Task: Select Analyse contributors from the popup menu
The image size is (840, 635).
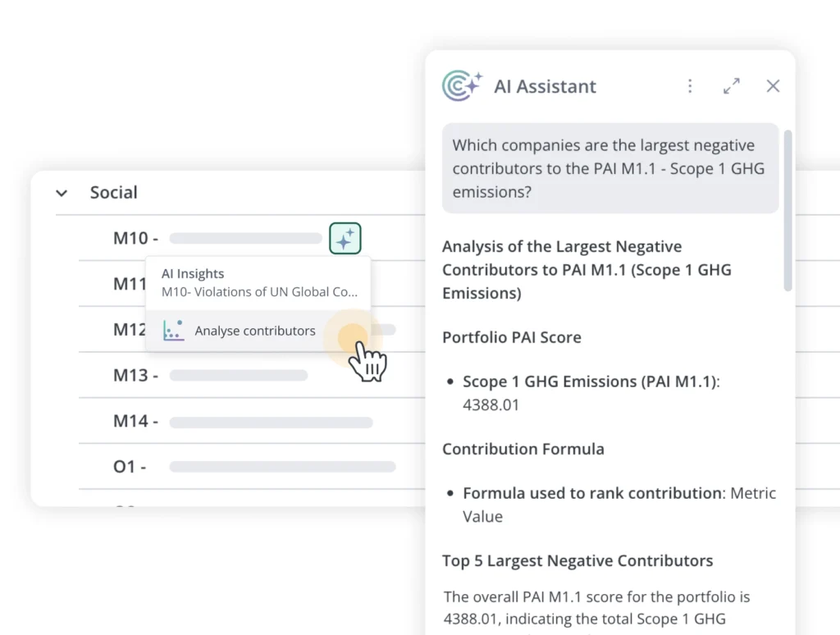Action: pyautogui.click(x=254, y=331)
